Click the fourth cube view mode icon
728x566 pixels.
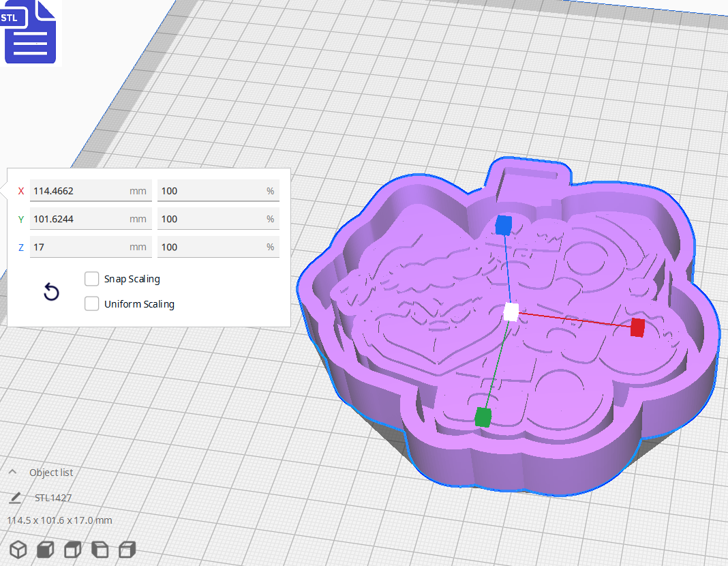tap(100, 549)
